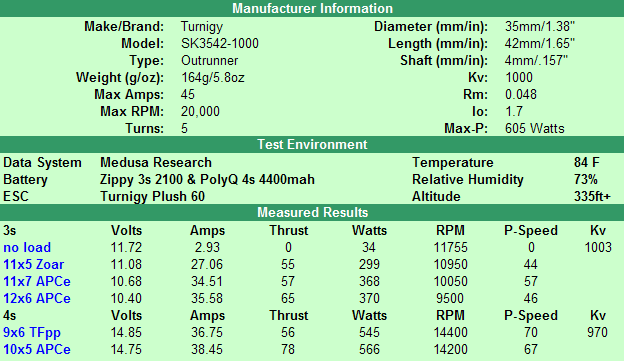Viewport: 624px width, 361px height.
Task: Select the shaft value '4mm/.157"'
Action: click(536, 60)
